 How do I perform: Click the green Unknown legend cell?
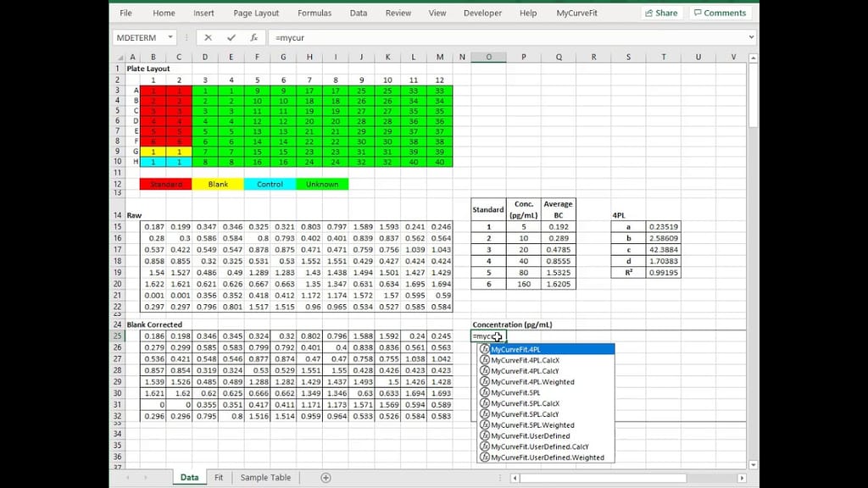[322, 184]
